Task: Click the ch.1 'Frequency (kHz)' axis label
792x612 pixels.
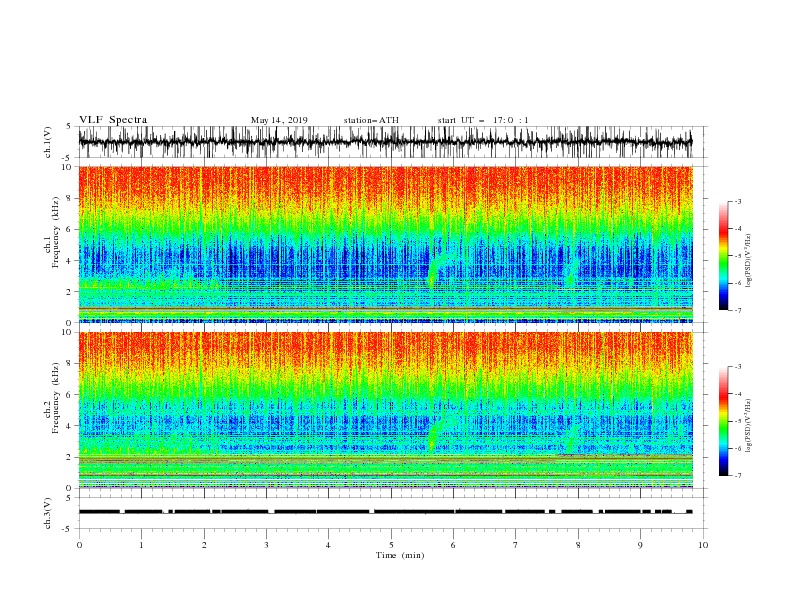Action: coord(56,233)
